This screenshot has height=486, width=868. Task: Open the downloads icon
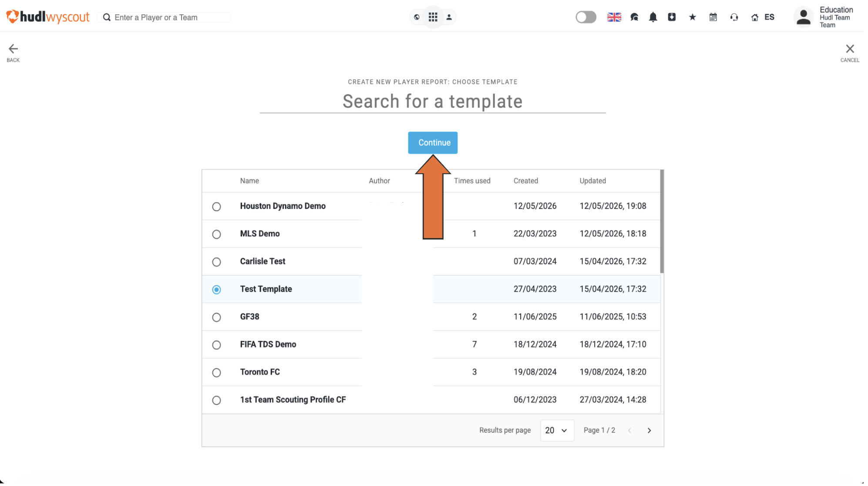(x=672, y=17)
